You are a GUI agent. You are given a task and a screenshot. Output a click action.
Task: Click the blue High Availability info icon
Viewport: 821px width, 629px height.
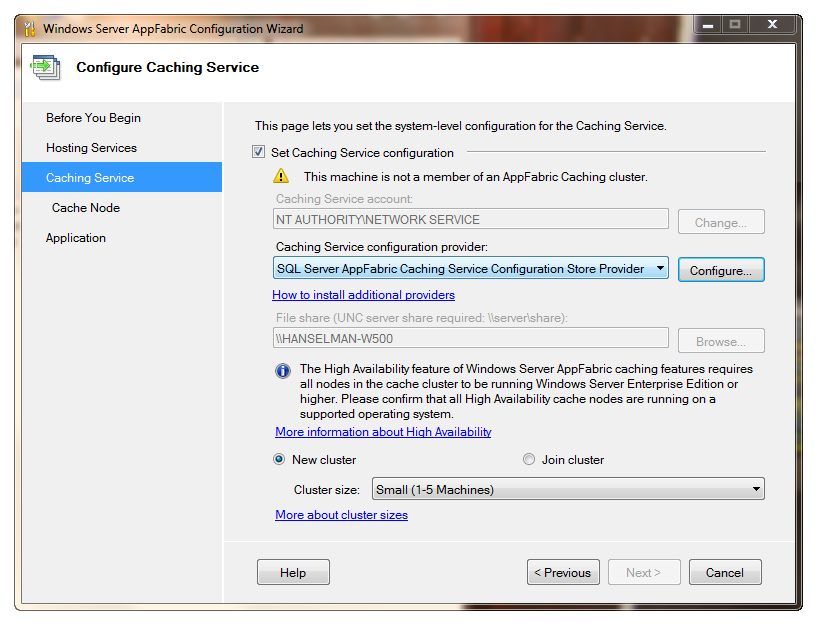click(282, 371)
